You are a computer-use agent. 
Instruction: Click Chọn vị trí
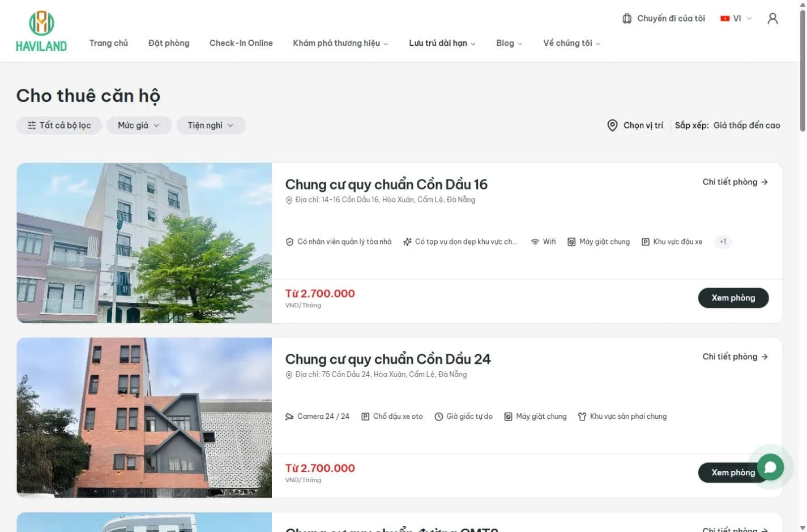[x=635, y=126]
